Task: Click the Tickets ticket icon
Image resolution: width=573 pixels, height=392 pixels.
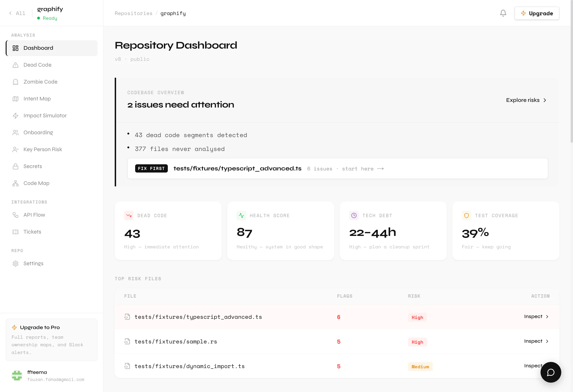Action: pyautogui.click(x=16, y=232)
